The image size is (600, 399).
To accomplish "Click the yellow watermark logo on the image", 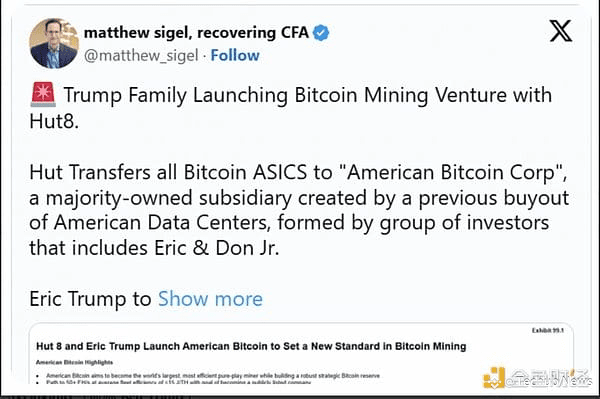I will (x=494, y=377).
